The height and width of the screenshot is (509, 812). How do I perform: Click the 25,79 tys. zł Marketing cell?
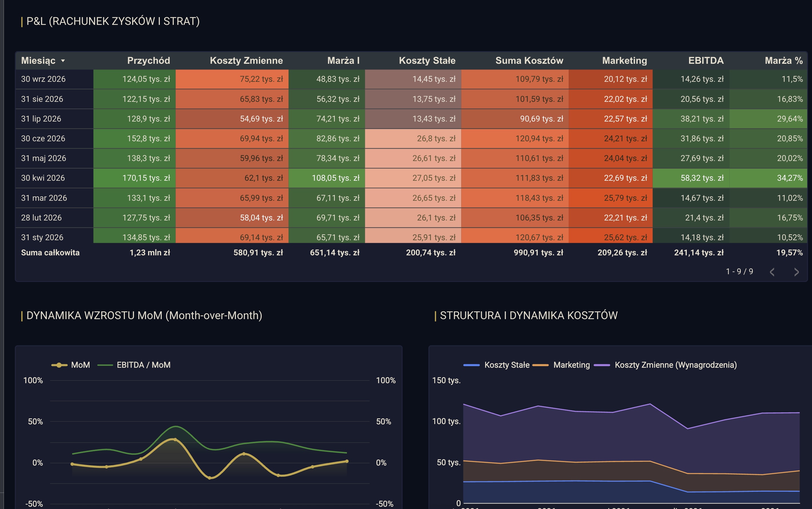(x=611, y=198)
